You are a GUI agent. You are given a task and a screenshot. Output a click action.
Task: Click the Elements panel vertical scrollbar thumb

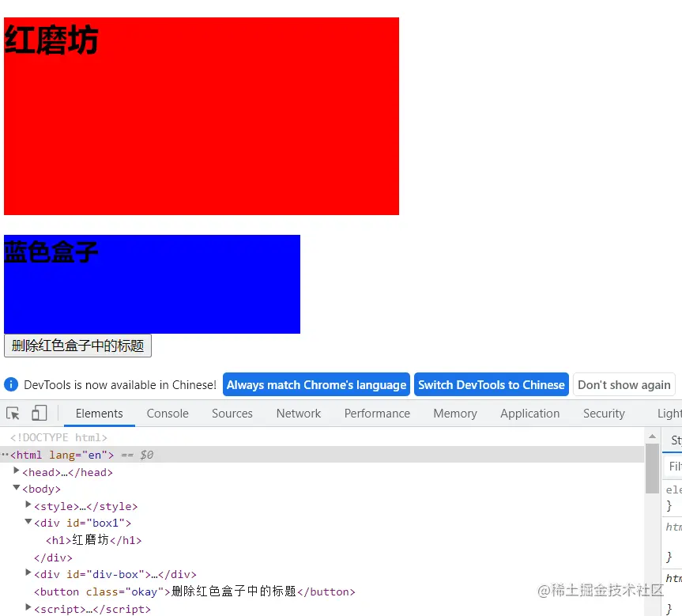(652, 468)
